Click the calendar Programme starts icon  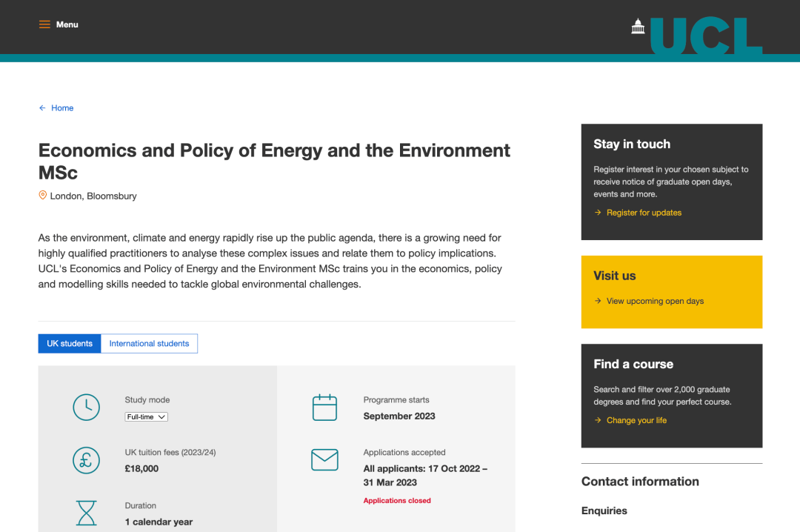(324, 408)
